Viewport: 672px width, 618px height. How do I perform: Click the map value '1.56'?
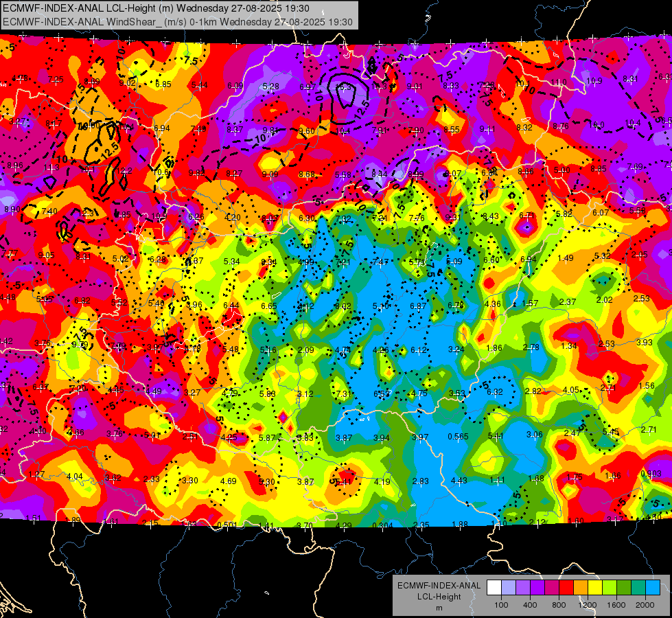pyautogui.click(x=647, y=385)
